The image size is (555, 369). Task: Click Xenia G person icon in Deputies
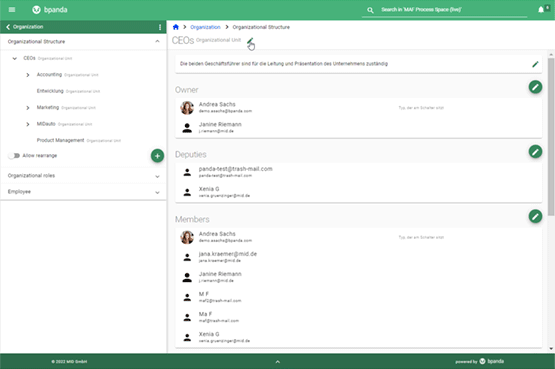coord(187,192)
